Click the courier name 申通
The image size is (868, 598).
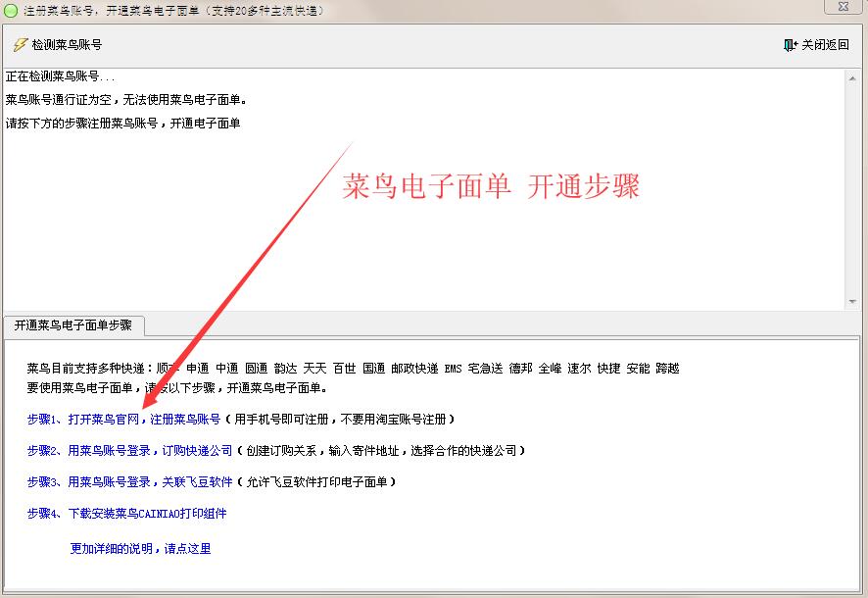click(x=198, y=369)
